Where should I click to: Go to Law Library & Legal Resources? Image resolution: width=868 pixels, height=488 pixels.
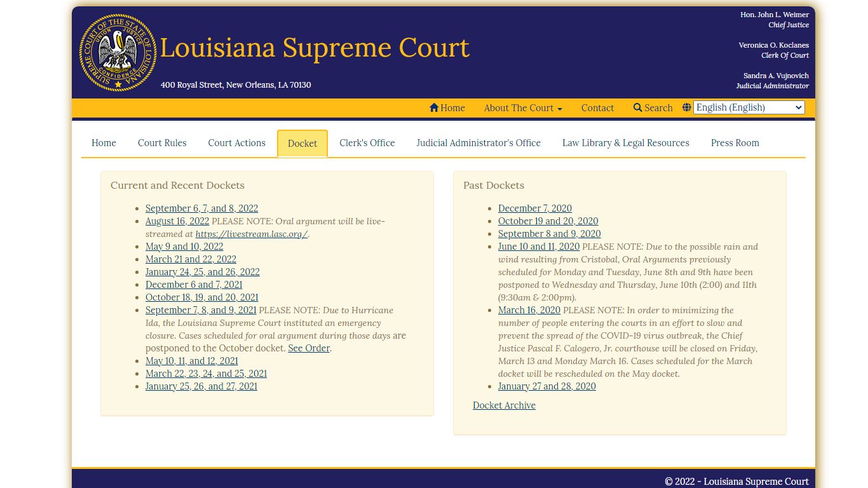pyautogui.click(x=626, y=143)
